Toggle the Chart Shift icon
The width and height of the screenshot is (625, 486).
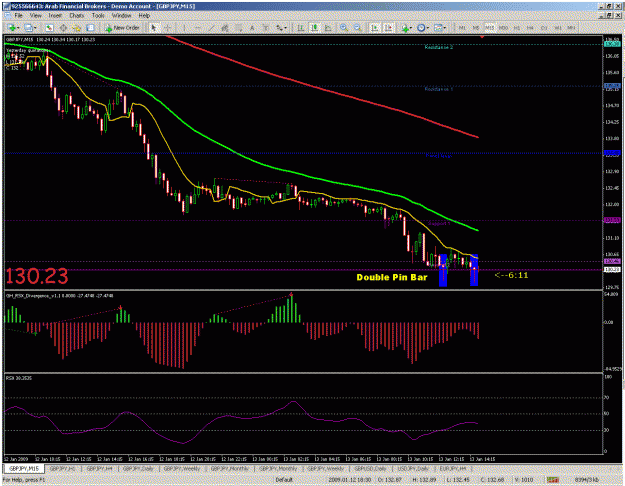click(x=388, y=28)
